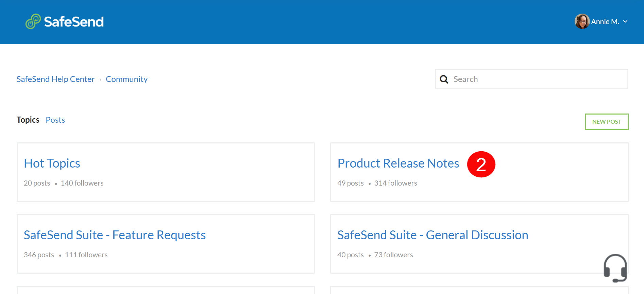The width and height of the screenshot is (644, 294).
Task: Click '40 posts' under General Discussion
Action: point(350,255)
